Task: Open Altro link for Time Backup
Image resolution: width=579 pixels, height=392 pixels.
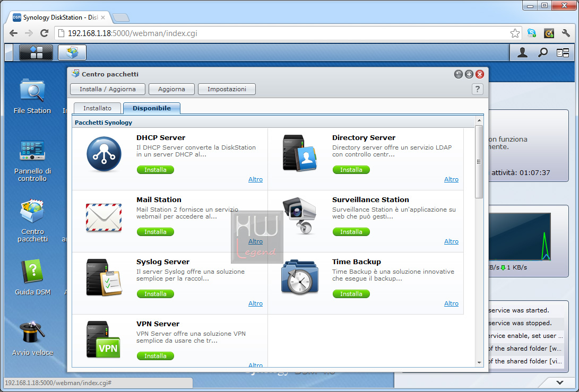Action: [x=451, y=303]
